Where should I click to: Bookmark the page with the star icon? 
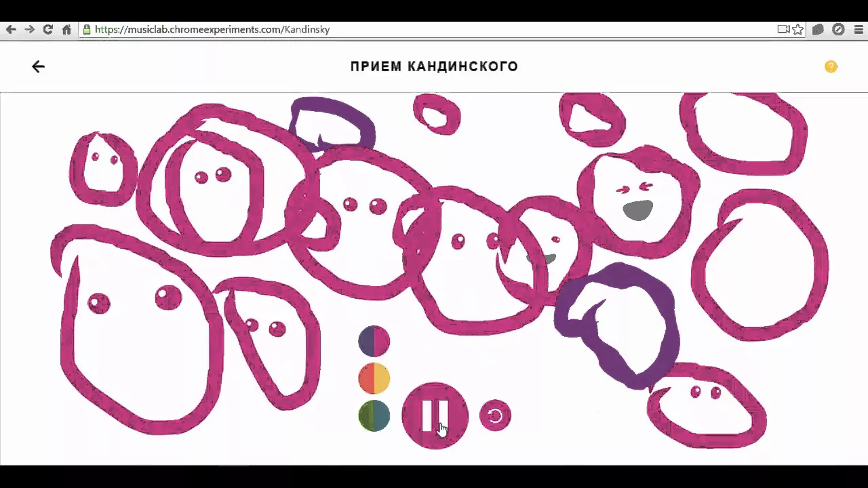point(798,29)
